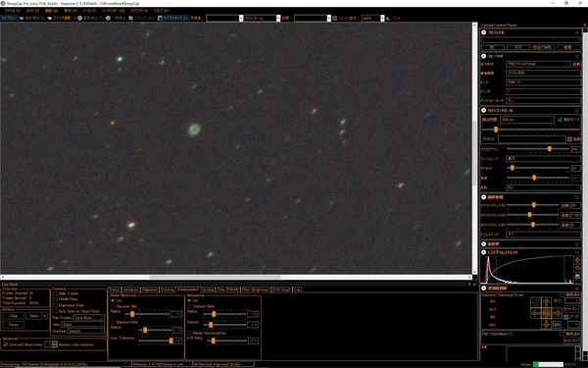Image resolution: width=588 pixels, height=368 pixels.
Task: Collapse the カメラコントロール section arrow
Action: (484, 110)
